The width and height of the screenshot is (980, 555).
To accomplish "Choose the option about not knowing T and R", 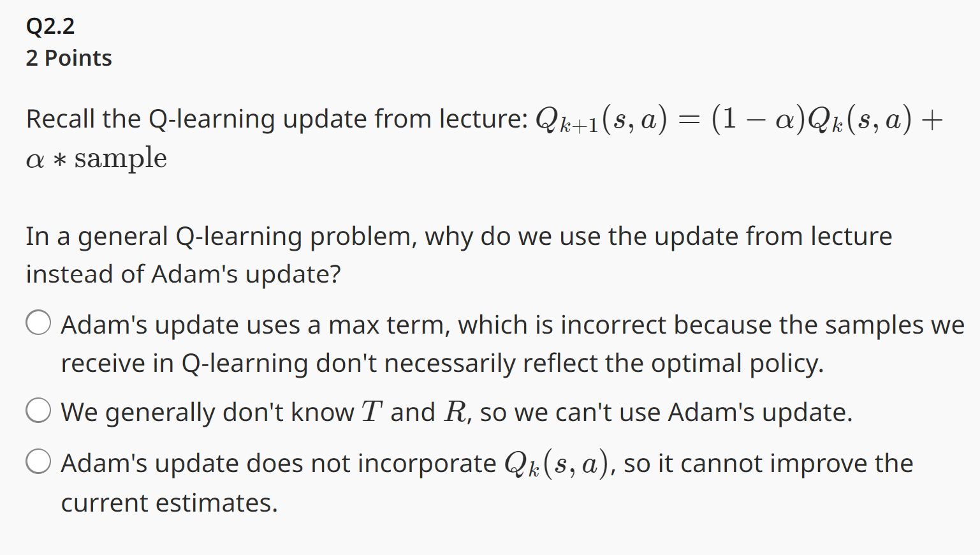I will coord(38,411).
